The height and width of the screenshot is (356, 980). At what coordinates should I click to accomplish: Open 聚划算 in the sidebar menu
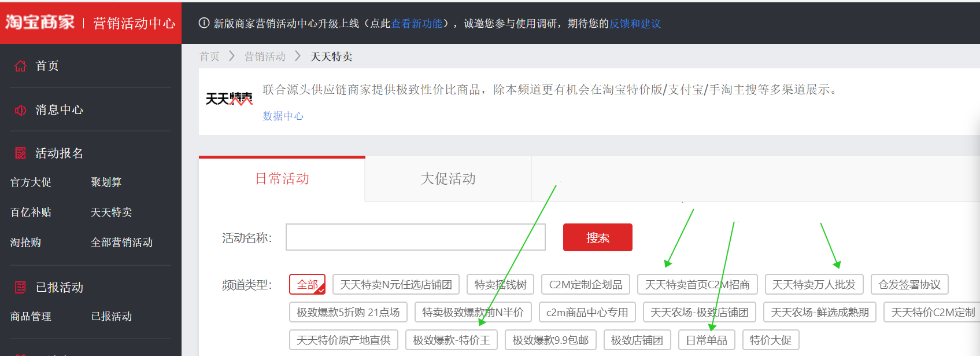click(x=106, y=182)
